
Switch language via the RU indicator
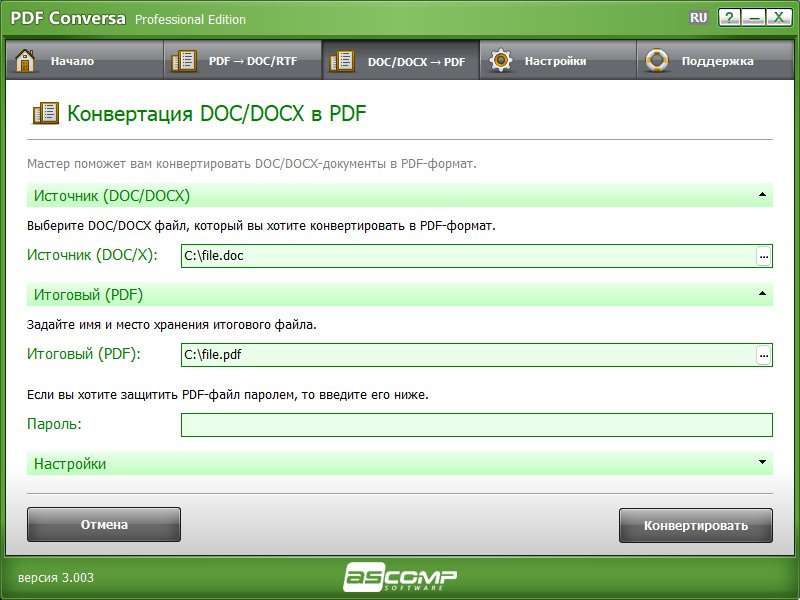(x=698, y=18)
